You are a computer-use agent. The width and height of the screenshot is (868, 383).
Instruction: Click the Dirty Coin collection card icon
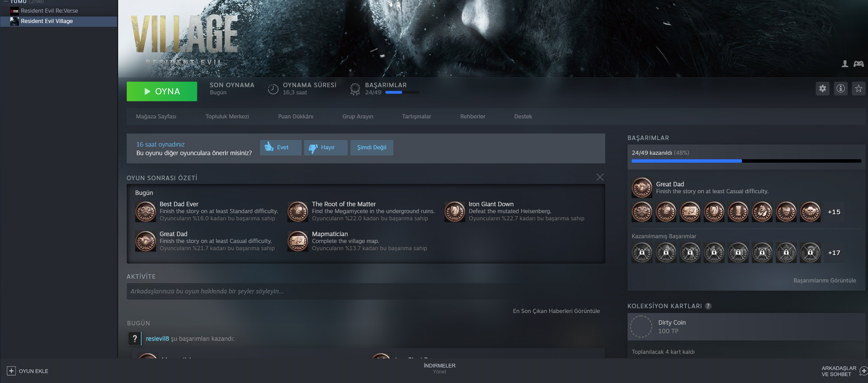(642, 326)
